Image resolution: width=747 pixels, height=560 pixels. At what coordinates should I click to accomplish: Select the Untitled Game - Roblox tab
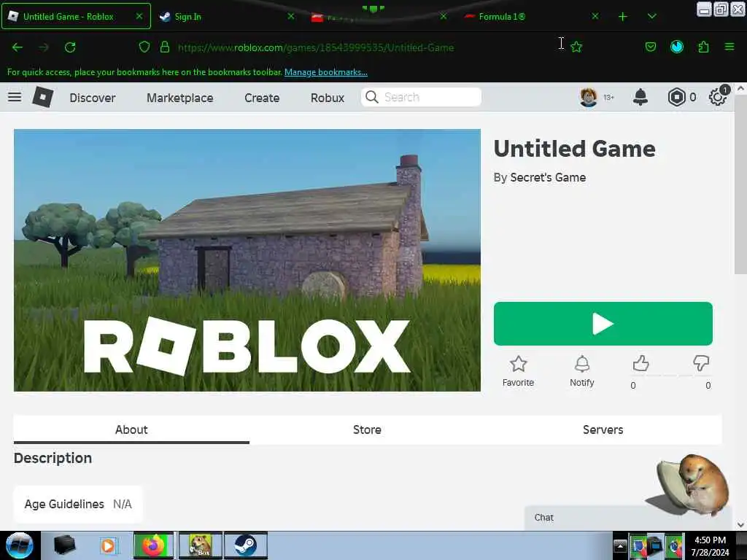click(x=76, y=17)
